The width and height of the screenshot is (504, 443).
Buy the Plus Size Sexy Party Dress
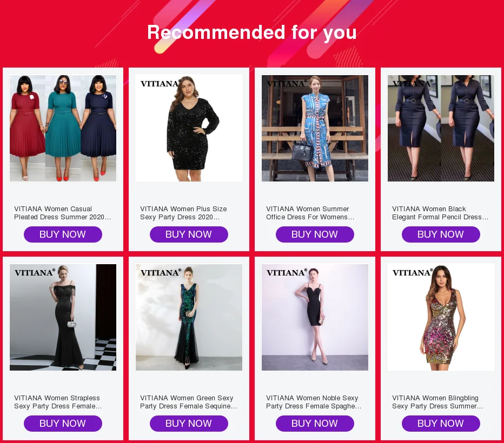189,234
